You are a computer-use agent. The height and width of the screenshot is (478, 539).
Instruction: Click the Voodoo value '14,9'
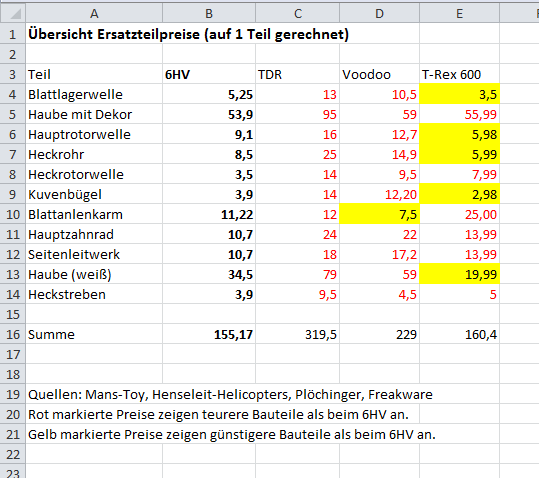click(379, 154)
